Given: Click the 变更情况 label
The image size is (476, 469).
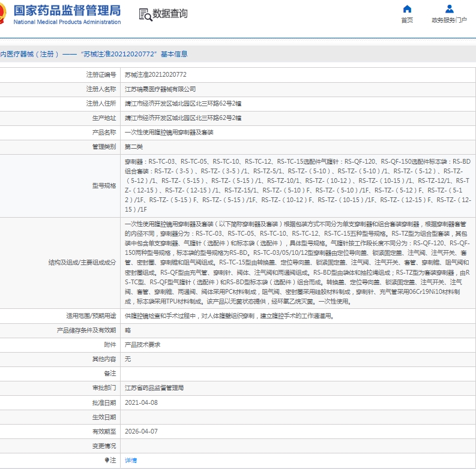Looking at the screenshot, I should click(x=104, y=446).
